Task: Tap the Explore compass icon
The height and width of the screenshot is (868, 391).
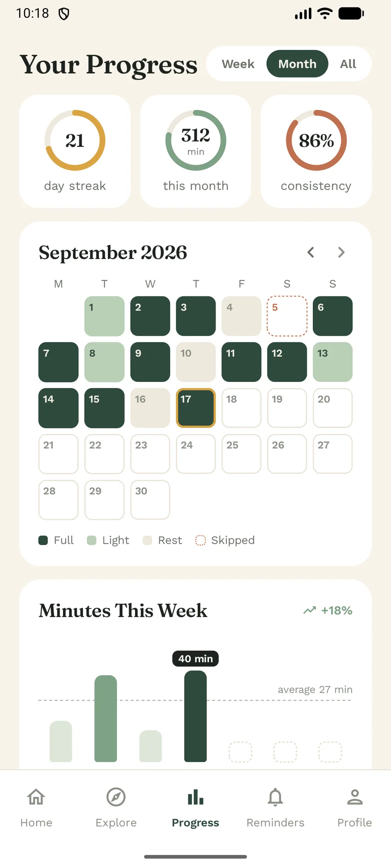Action: point(116,797)
